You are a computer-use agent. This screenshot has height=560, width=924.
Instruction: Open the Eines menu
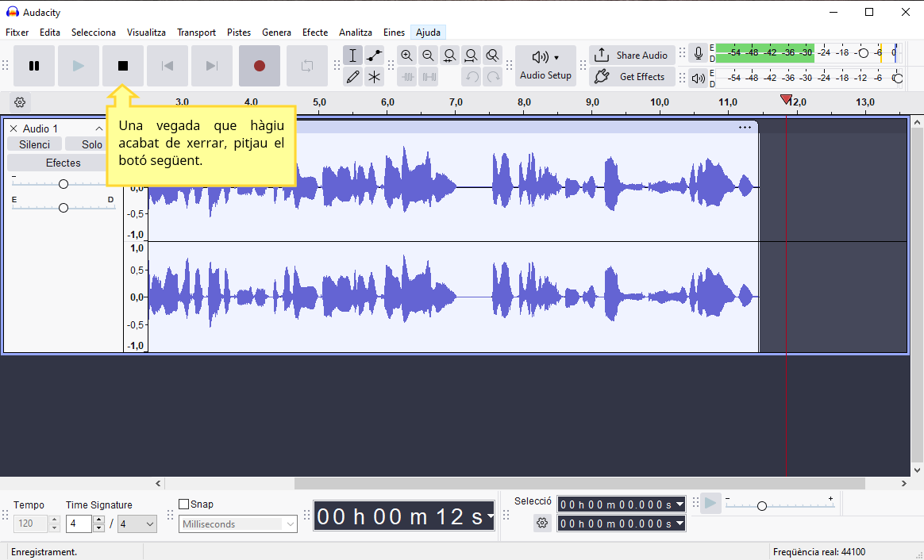point(394,33)
